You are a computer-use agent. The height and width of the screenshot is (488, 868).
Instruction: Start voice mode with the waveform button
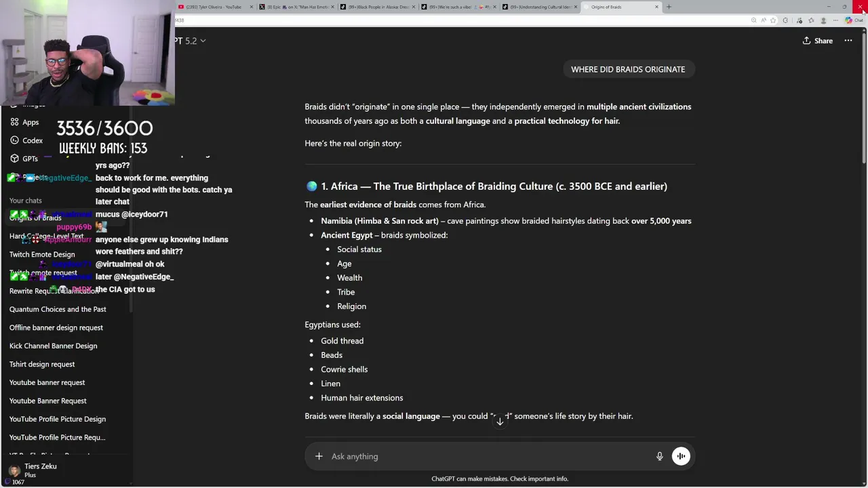(x=681, y=456)
